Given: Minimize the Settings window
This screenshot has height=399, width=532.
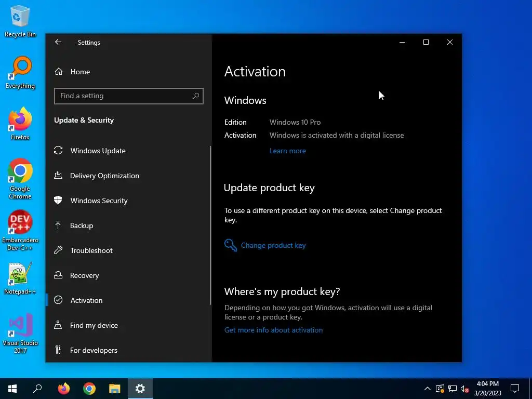Looking at the screenshot, I should coord(402,42).
